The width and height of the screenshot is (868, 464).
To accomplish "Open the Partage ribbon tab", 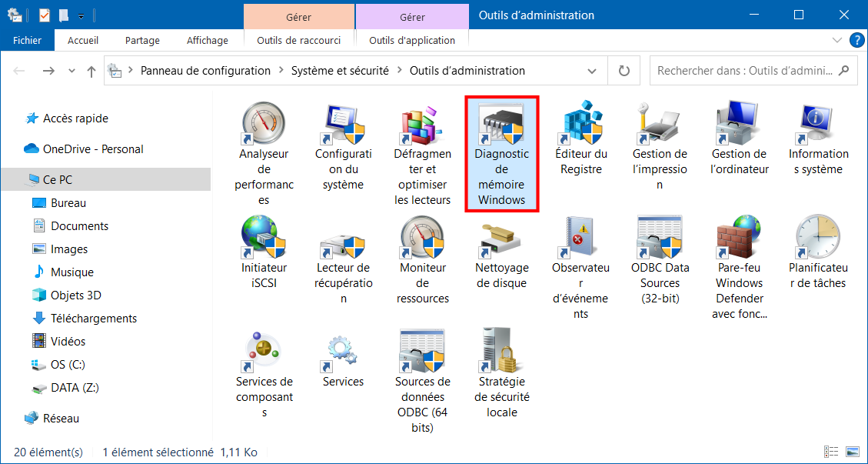I will [142, 41].
